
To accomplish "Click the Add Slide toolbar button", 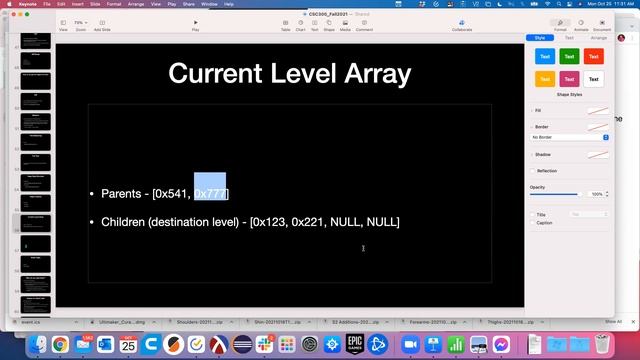I will point(102,25).
